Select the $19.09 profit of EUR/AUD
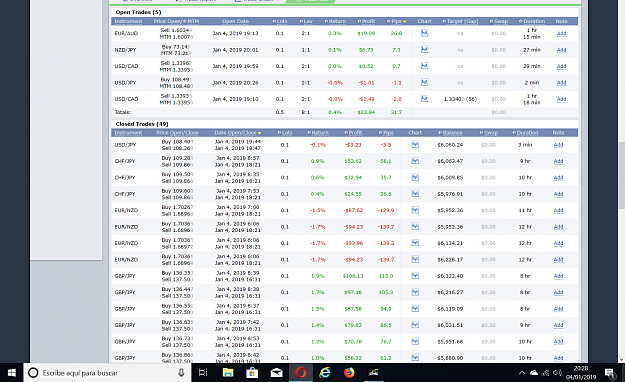This screenshot has height=382, width=625. [366, 33]
